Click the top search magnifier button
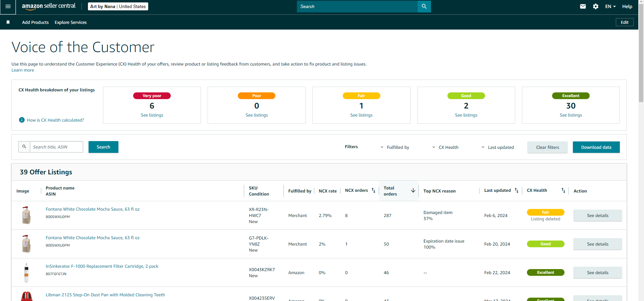The width and height of the screenshot is (644, 301). click(424, 6)
